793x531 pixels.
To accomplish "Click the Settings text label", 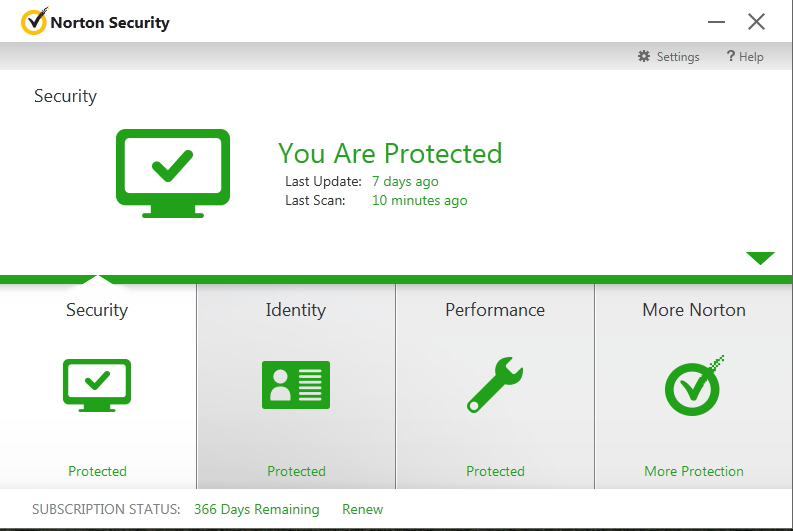I will [678, 57].
